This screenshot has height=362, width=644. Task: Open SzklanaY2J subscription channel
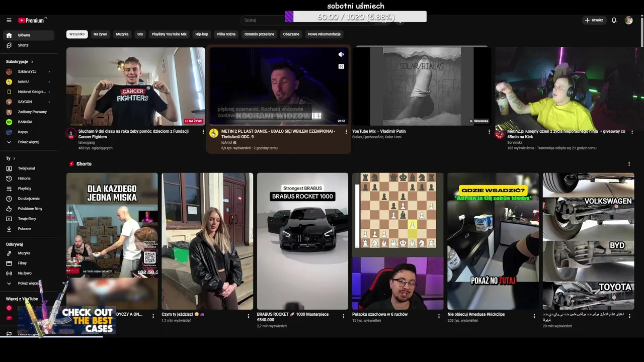tap(28, 71)
